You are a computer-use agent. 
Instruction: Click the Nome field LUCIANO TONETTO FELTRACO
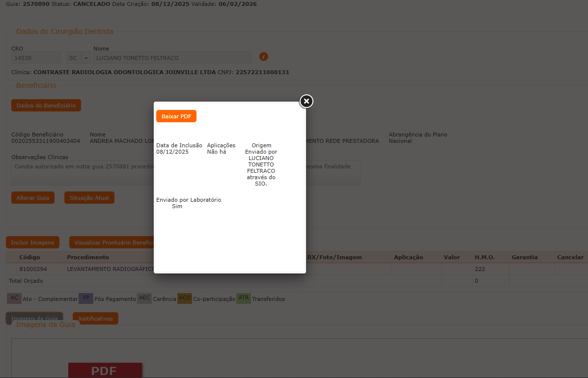click(172, 58)
